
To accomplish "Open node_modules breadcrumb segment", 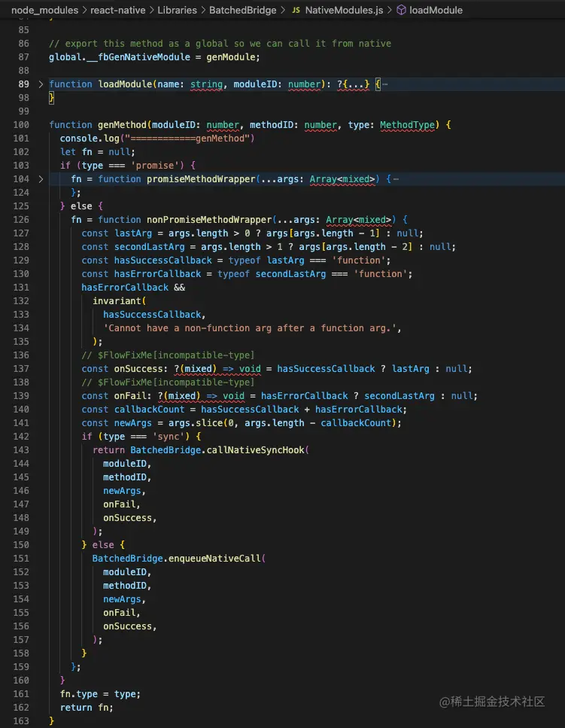I will click(x=44, y=10).
